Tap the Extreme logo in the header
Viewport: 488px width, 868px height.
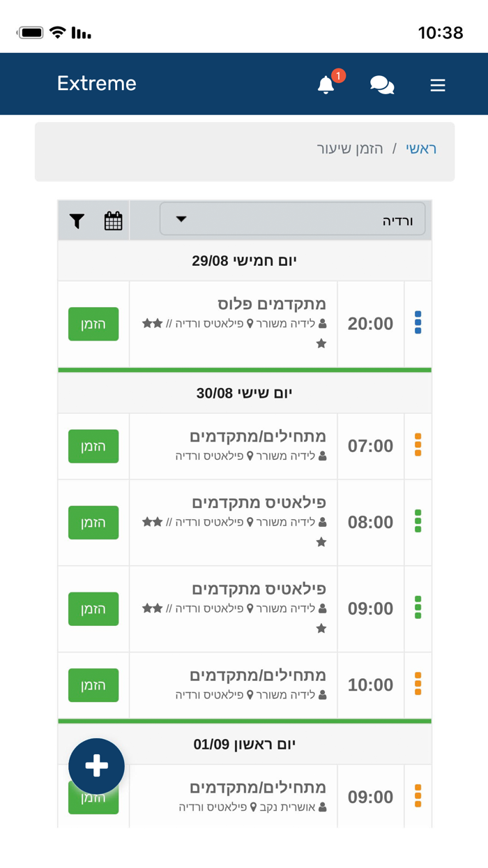96,84
